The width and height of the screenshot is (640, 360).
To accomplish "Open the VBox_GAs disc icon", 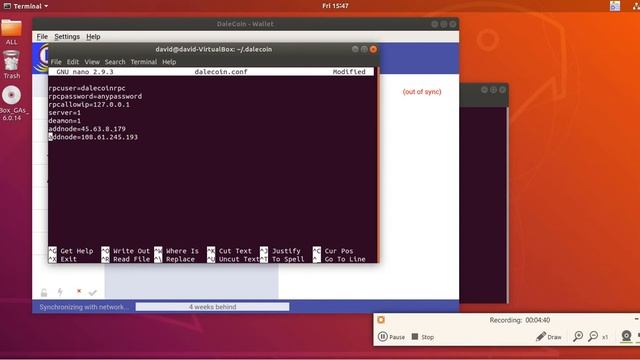I will 11,102.
